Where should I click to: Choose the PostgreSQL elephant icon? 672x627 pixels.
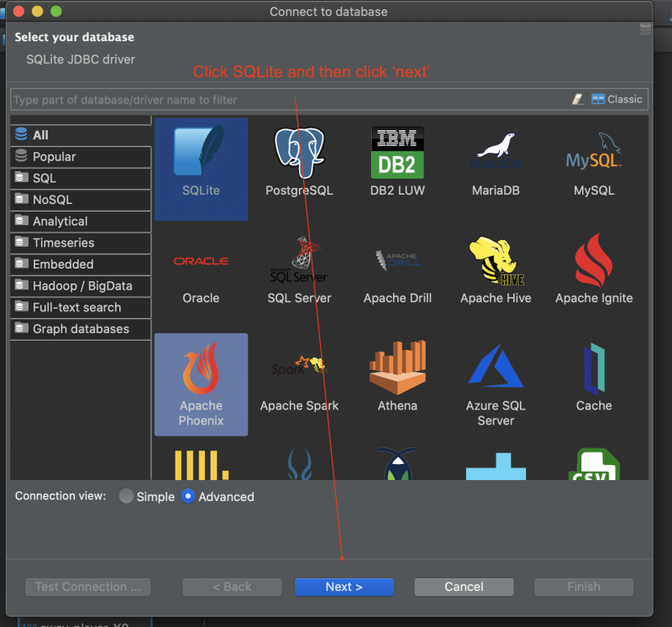[x=299, y=153]
